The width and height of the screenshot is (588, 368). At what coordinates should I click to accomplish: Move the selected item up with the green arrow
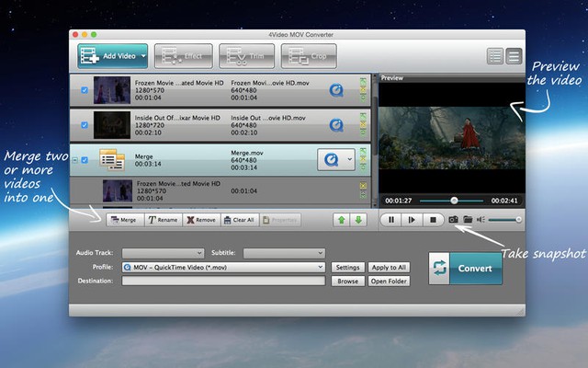click(343, 220)
